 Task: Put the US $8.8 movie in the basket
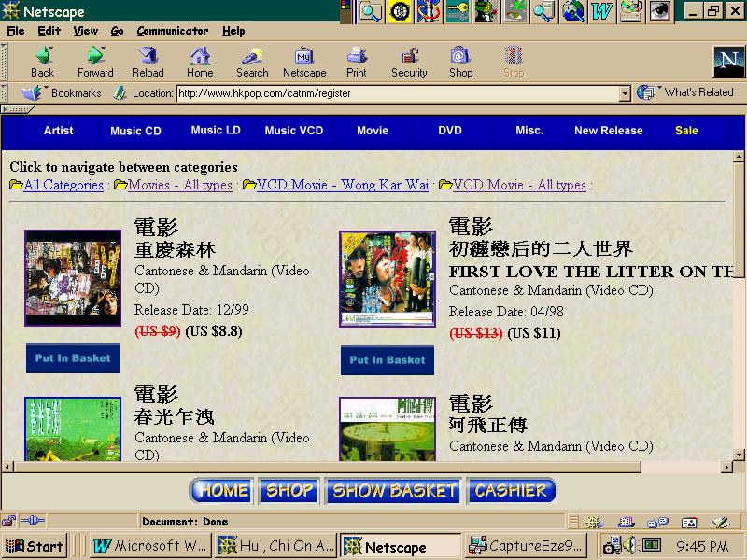tap(73, 358)
